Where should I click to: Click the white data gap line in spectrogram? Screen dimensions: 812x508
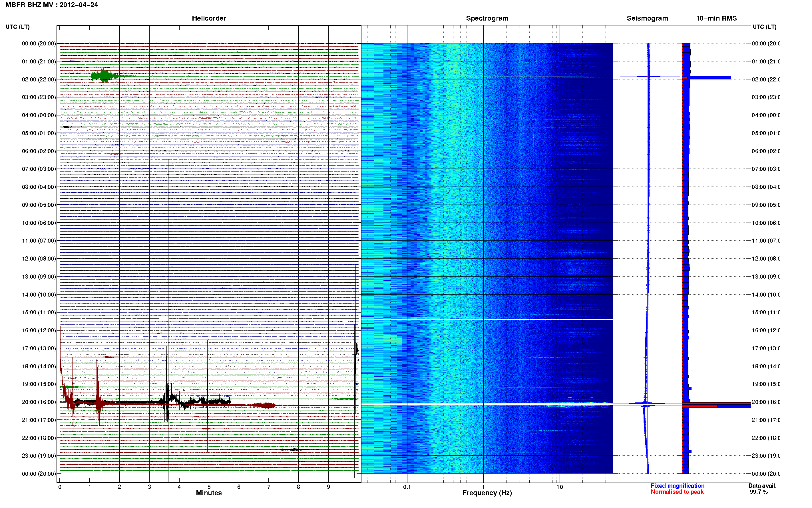(487, 319)
